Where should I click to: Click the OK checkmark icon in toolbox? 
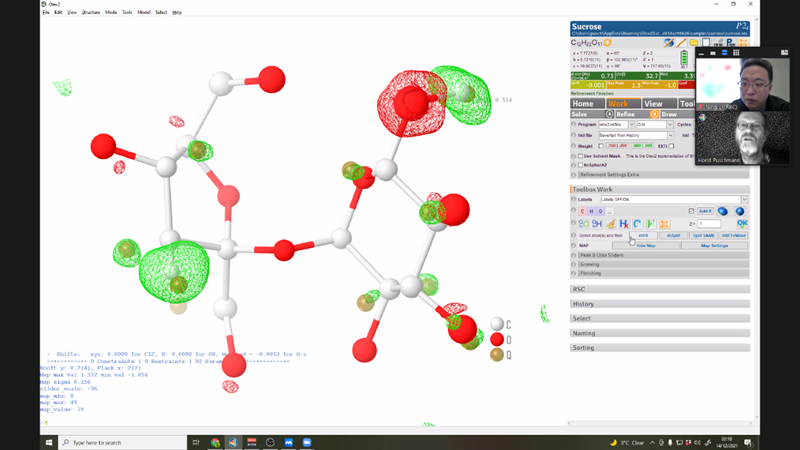[x=742, y=224]
